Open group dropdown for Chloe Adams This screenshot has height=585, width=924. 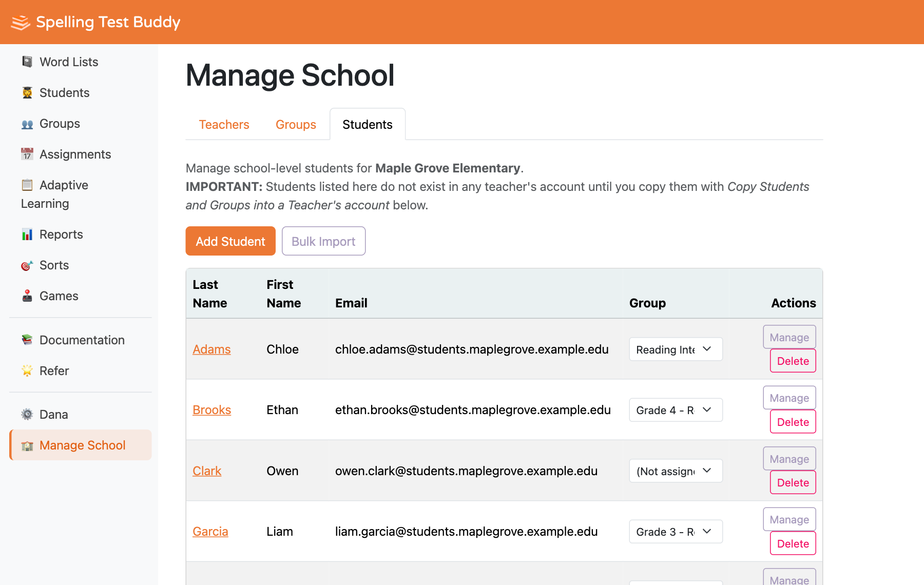pyautogui.click(x=676, y=349)
